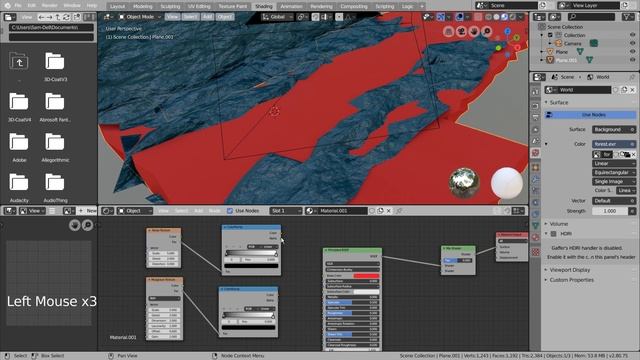Viewport: 640px width, 360px height.
Task: Open the Audacity folder
Action: [19, 188]
